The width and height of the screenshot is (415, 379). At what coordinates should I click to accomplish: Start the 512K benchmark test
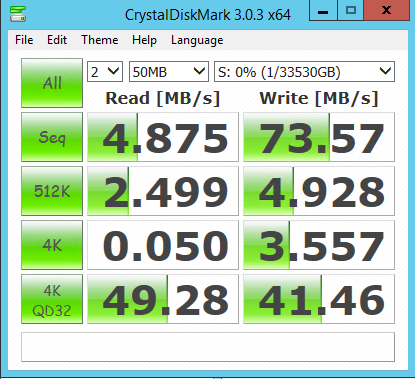pos(52,191)
